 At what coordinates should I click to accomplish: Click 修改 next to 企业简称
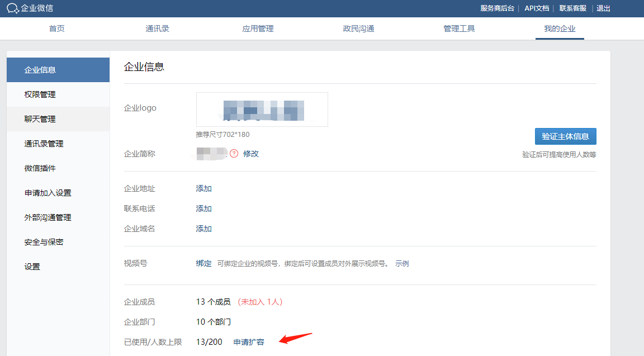pos(251,154)
